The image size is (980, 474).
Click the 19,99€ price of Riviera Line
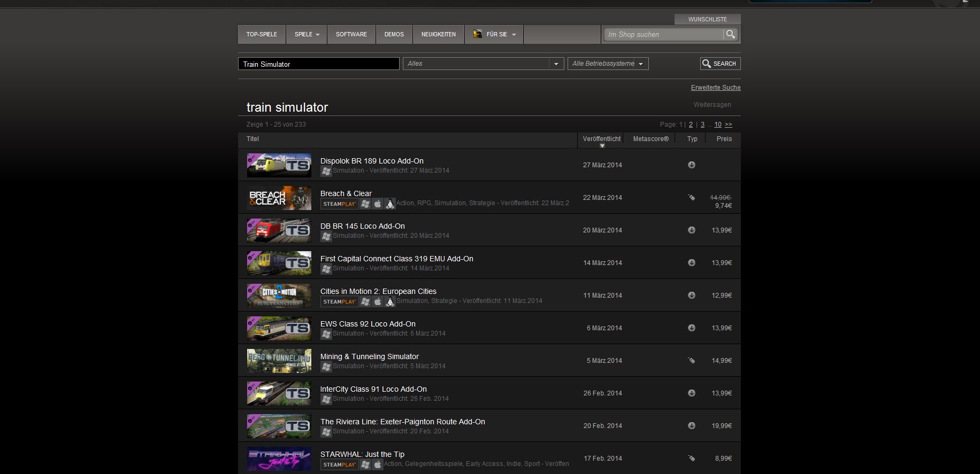click(x=722, y=426)
